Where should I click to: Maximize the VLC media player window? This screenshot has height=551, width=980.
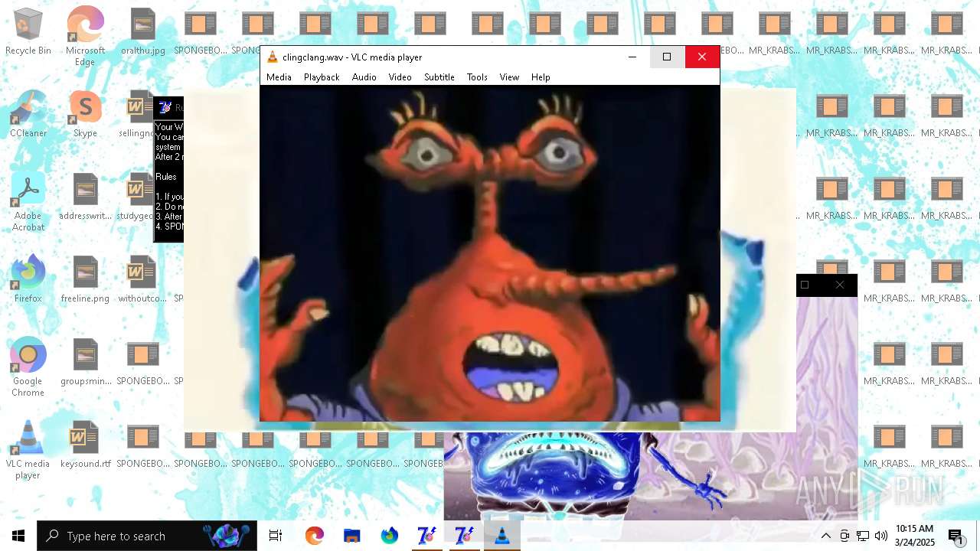pyautogui.click(x=667, y=57)
